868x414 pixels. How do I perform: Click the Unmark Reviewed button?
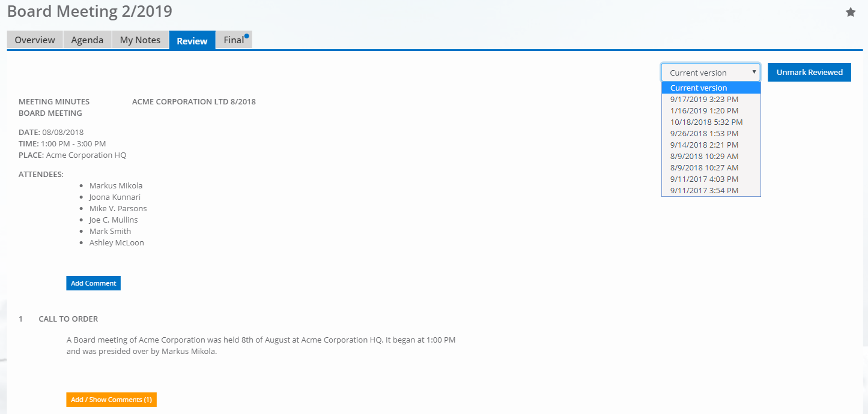809,71
